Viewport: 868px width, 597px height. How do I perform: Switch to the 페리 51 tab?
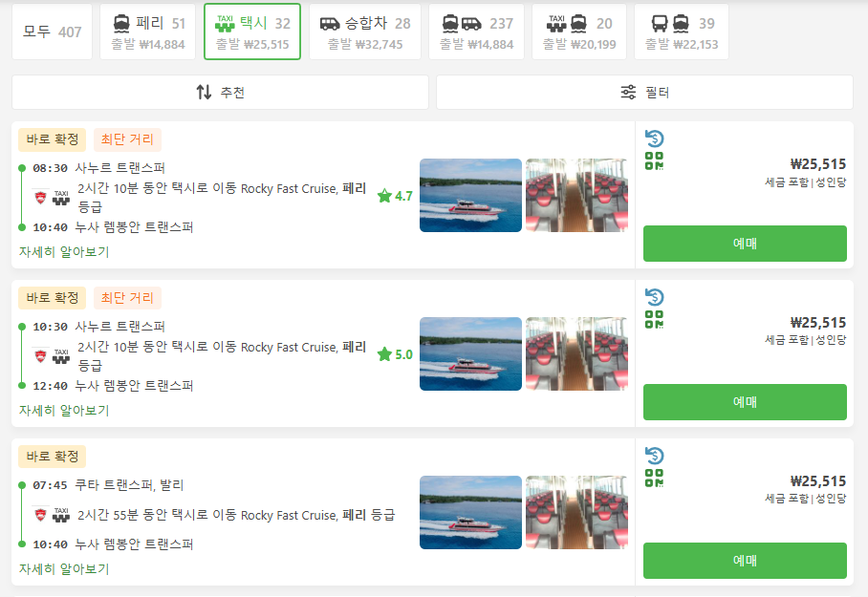point(148,32)
